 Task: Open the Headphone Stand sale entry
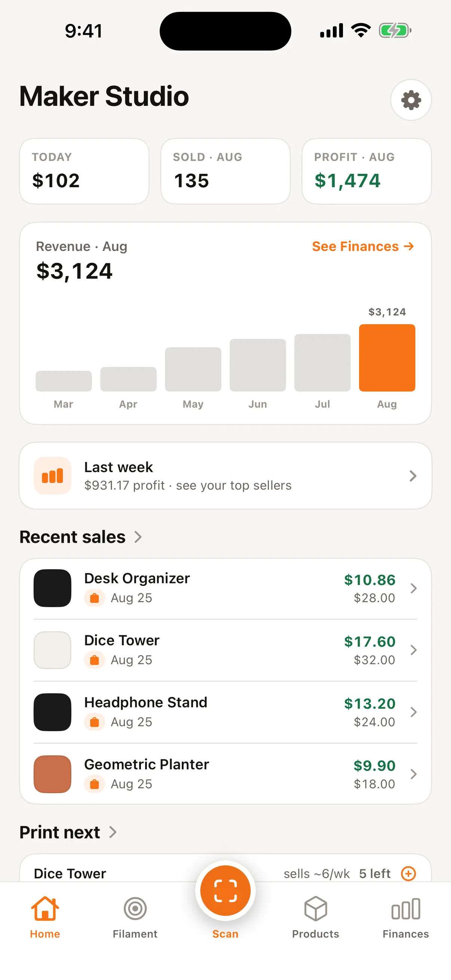coord(225,712)
